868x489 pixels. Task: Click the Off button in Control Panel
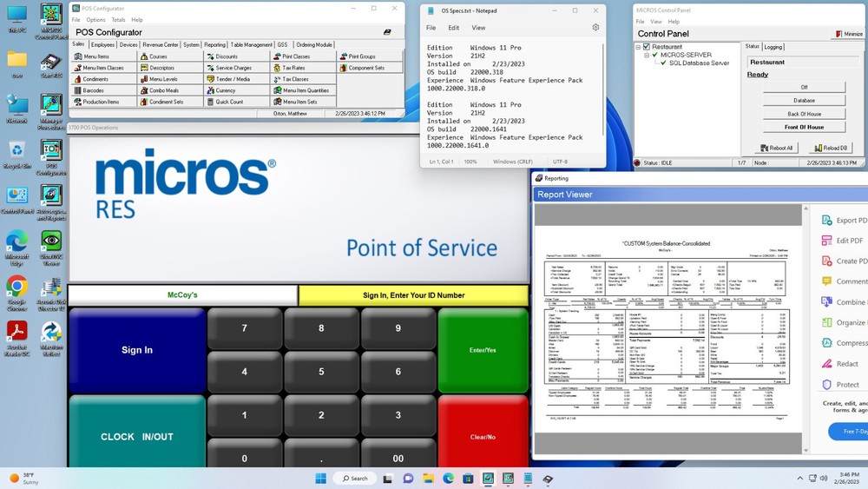pyautogui.click(x=804, y=88)
